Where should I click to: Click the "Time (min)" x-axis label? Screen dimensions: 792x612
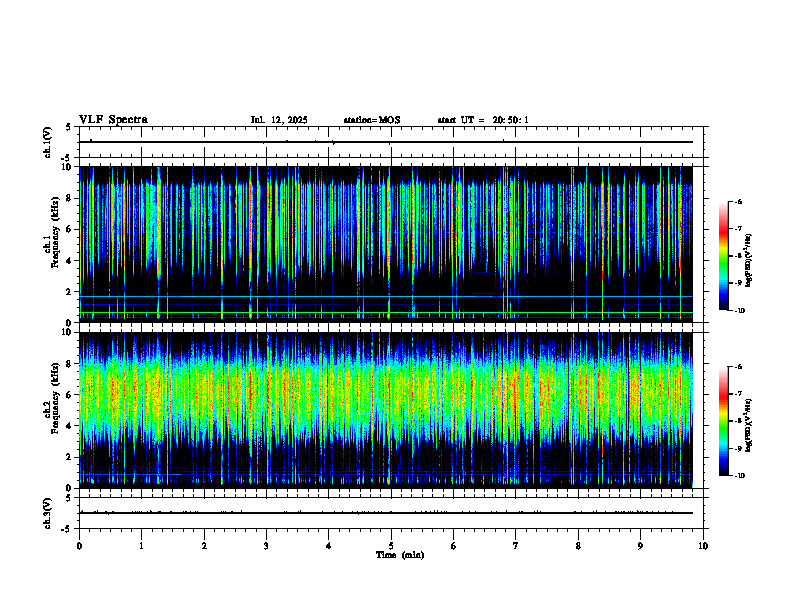tap(400, 555)
